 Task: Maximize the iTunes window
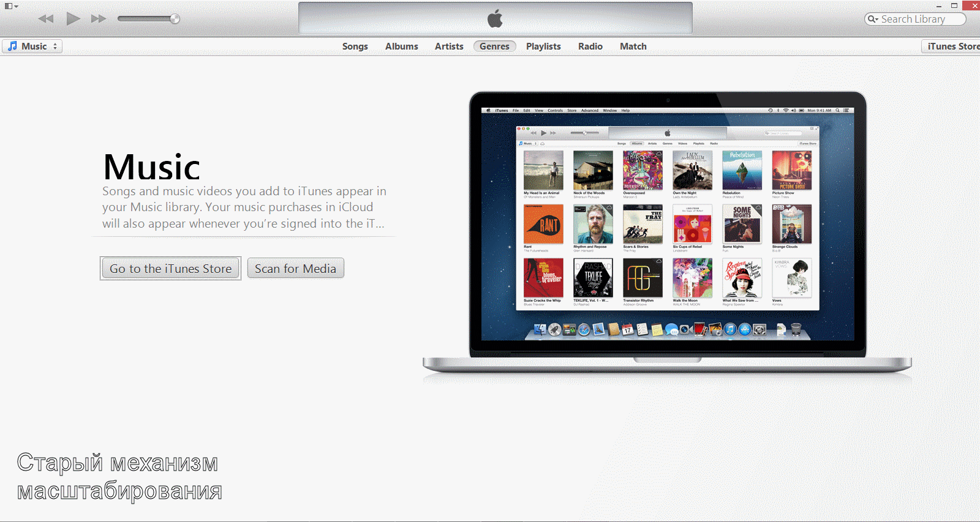pos(954,6)
